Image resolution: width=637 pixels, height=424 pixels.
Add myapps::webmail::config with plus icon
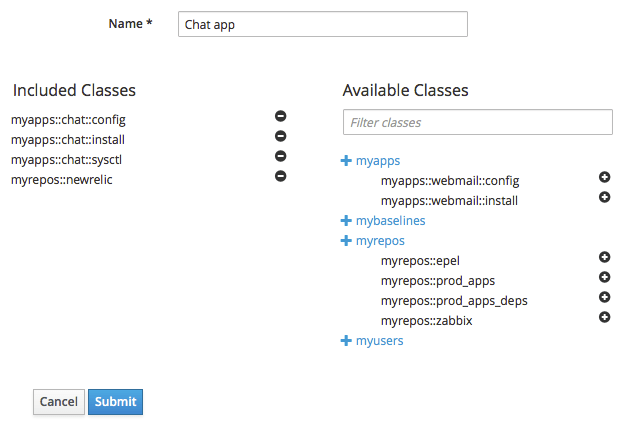click(604, 177)
